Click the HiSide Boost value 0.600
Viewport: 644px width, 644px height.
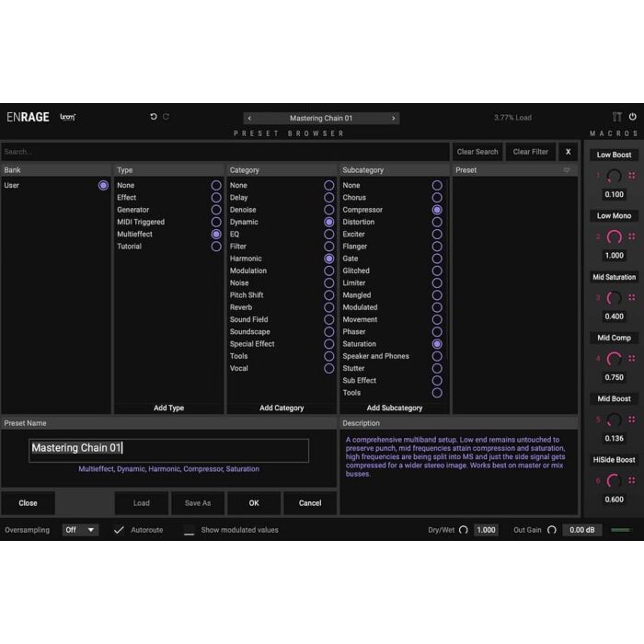tap(614, 500)
